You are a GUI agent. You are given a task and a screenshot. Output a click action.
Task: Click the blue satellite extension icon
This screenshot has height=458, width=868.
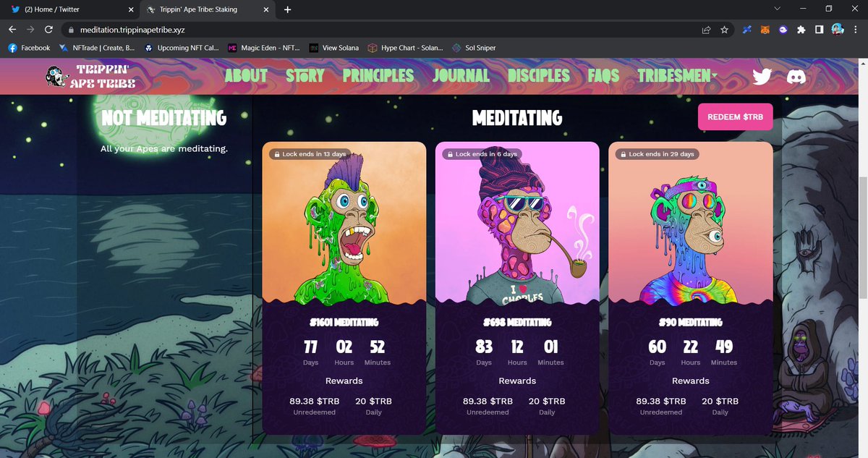747,30
